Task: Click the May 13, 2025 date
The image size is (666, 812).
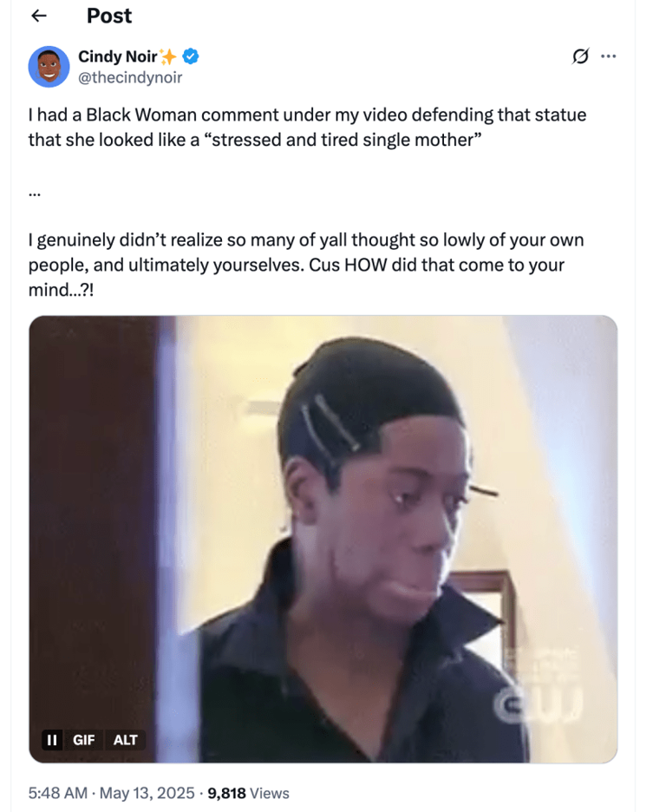Action: [x=147, y=793]
